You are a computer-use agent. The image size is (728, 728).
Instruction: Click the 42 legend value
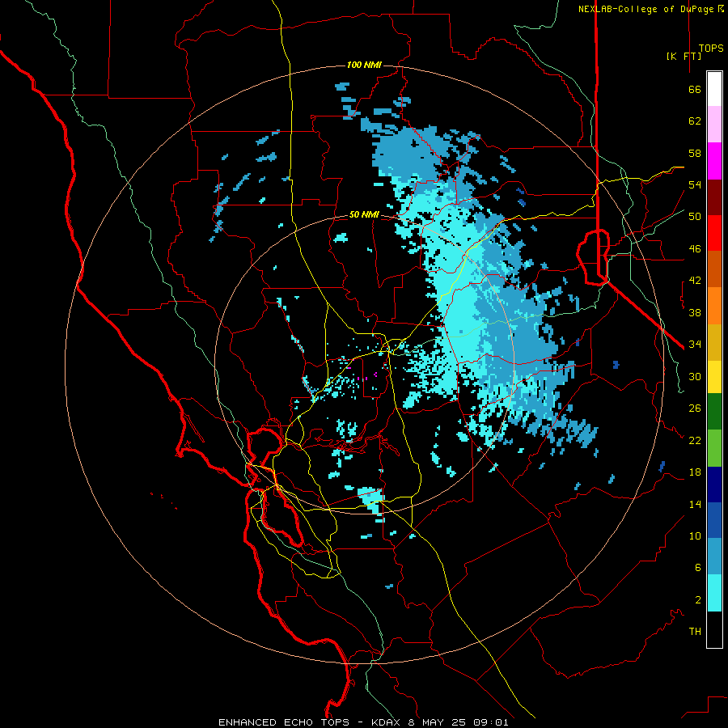695,280
